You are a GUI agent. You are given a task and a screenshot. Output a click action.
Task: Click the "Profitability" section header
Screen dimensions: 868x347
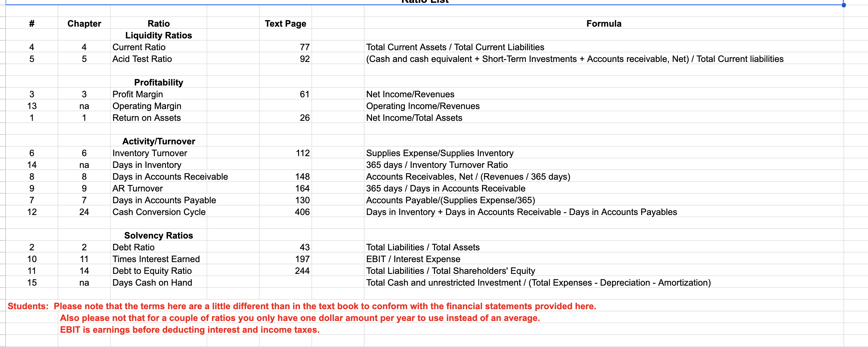click(159, 82)
